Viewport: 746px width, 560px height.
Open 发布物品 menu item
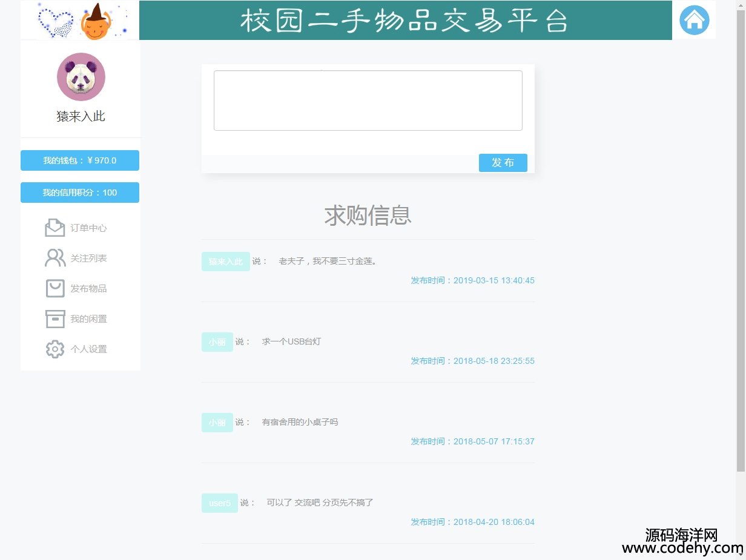click(x=88, y=289)
